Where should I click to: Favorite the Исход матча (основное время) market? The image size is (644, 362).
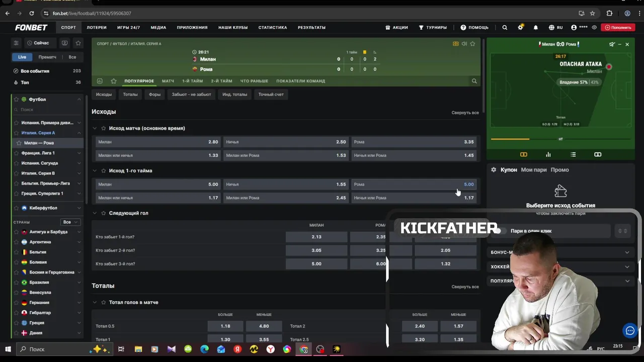tap(104, 128)
